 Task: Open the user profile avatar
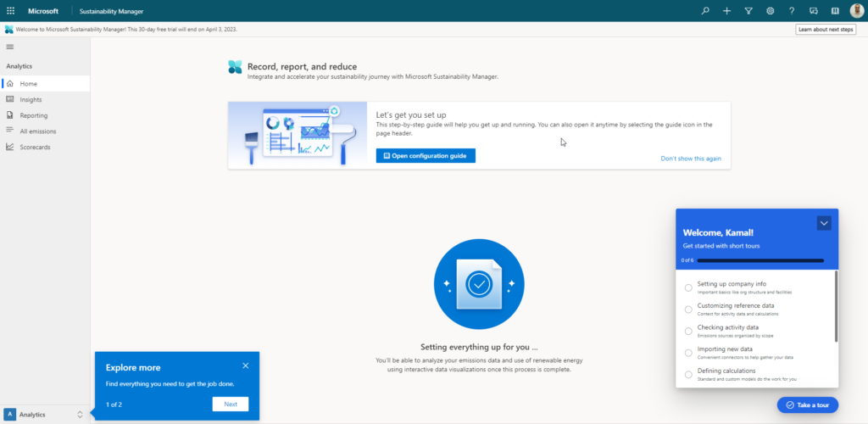coord(856,10)
